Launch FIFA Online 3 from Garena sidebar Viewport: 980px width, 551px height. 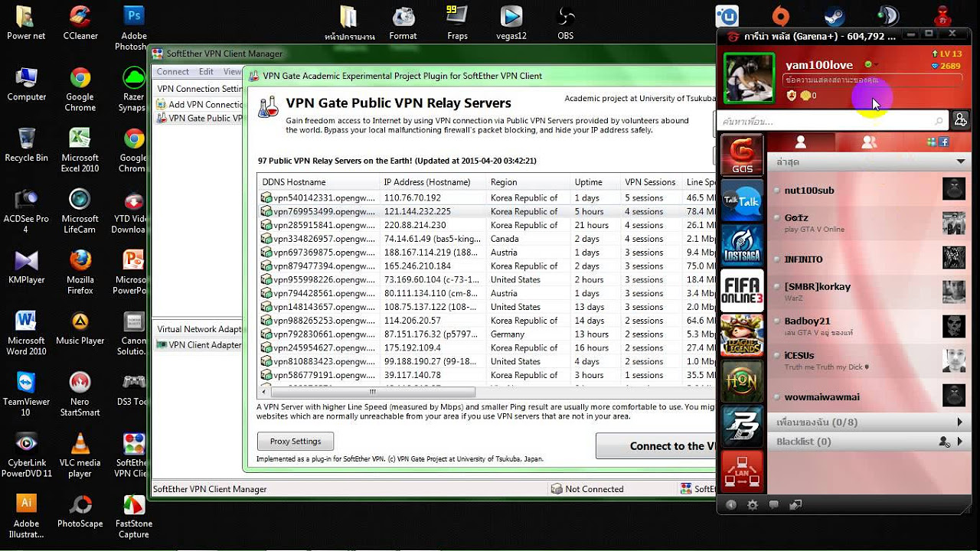742,291
